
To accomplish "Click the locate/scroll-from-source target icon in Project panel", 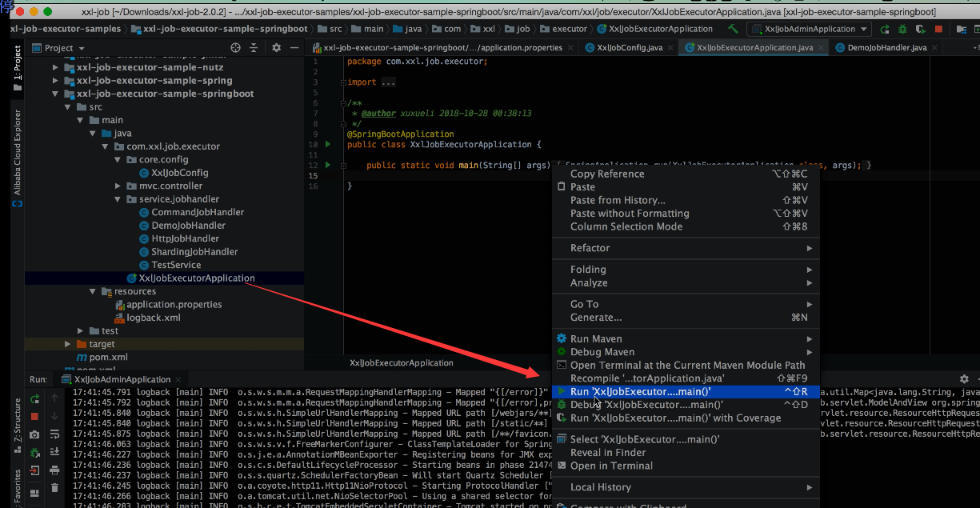I will click(x=235, y=48).
